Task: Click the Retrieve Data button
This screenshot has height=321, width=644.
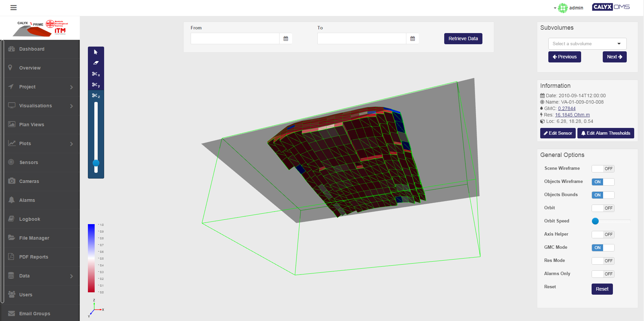Action: (463, 38)
